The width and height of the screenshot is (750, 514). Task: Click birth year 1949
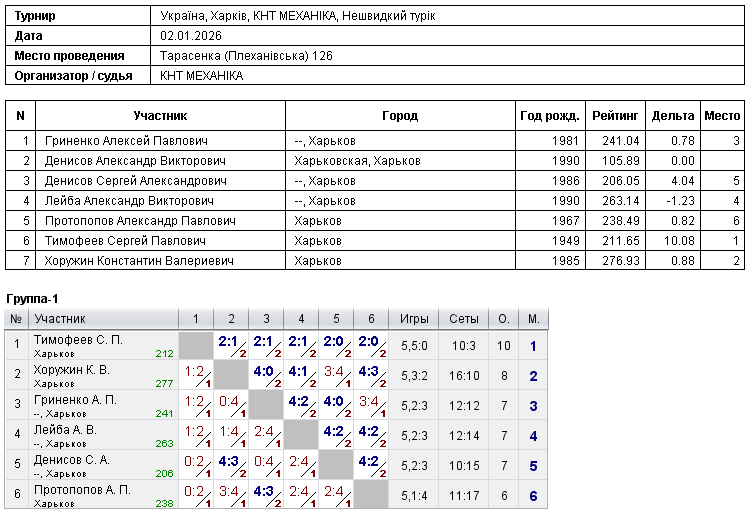(x=565, y=241)
